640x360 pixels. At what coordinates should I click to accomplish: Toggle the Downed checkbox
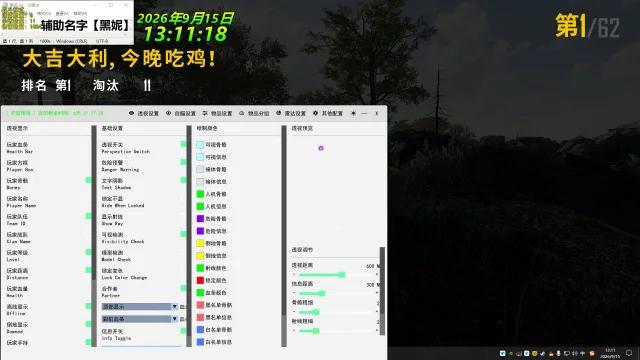pyautogui.click(x=88, y=324)
